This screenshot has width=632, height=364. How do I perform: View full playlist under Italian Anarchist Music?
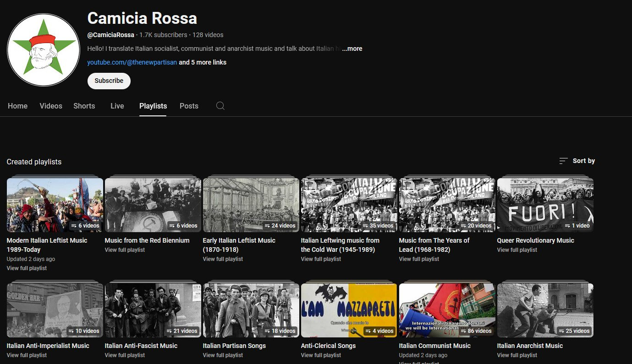pos(517,355)
